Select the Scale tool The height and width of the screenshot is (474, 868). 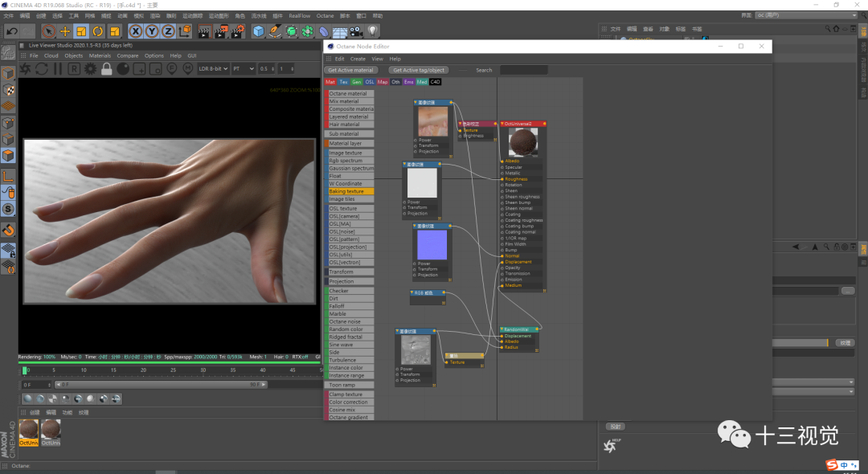(x=81, y=31)
